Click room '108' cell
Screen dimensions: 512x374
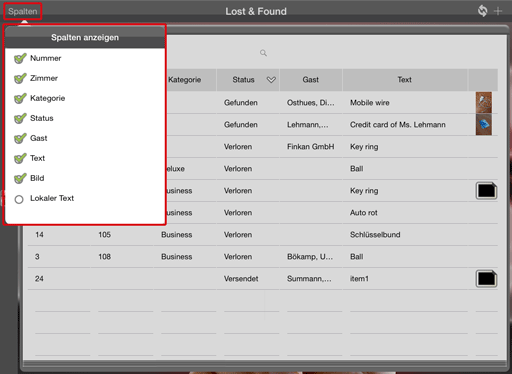coord(104,257)
